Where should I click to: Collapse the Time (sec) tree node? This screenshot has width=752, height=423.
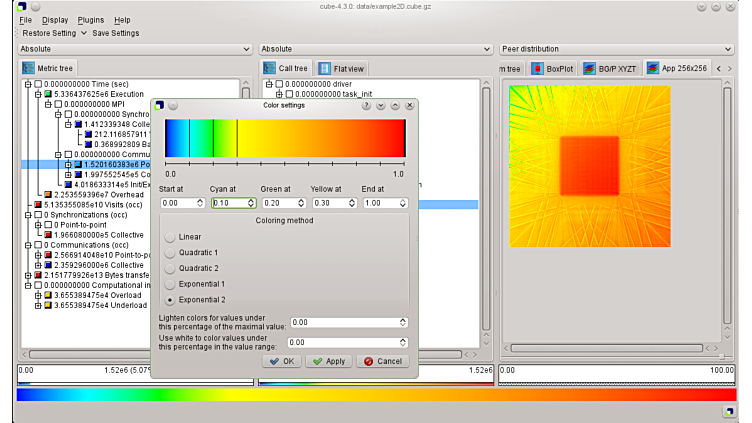click(x=27, y=84)
